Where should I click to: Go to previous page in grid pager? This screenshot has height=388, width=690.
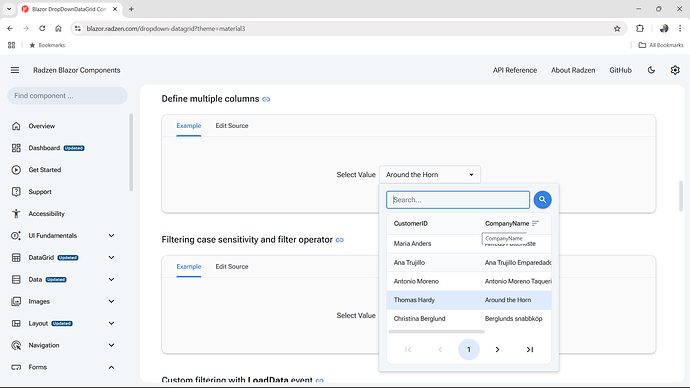click(x=440, y=350)
